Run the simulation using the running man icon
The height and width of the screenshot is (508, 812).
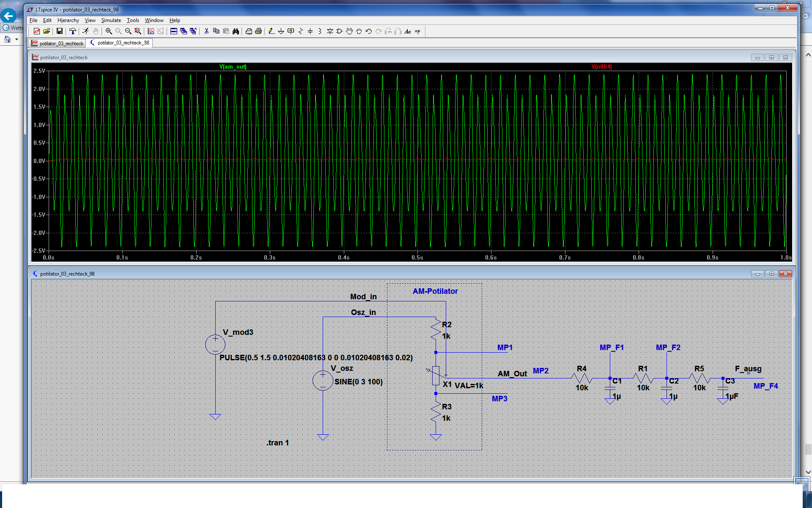tap(86, 31)
